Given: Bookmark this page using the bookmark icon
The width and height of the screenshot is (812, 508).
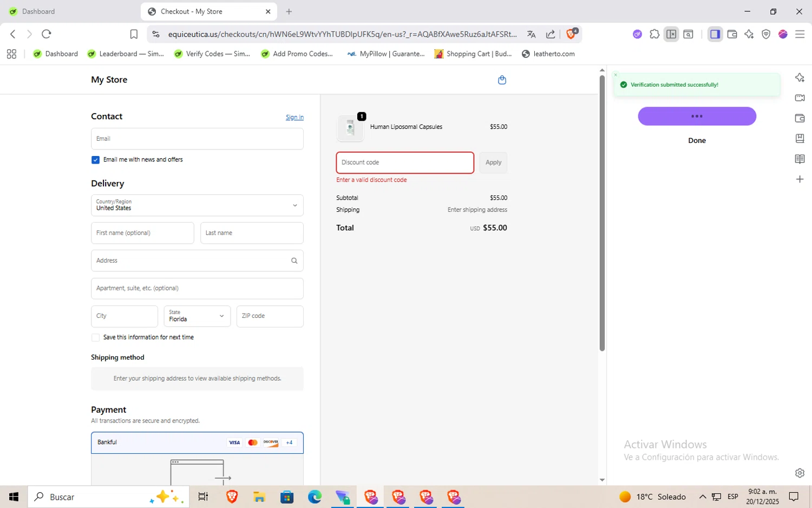Looking at the screenshot, I should (134, 34).
